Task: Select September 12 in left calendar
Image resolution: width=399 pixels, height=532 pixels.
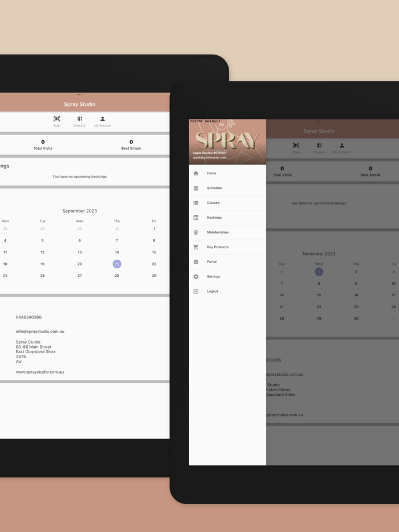Action: coord(42,252)
